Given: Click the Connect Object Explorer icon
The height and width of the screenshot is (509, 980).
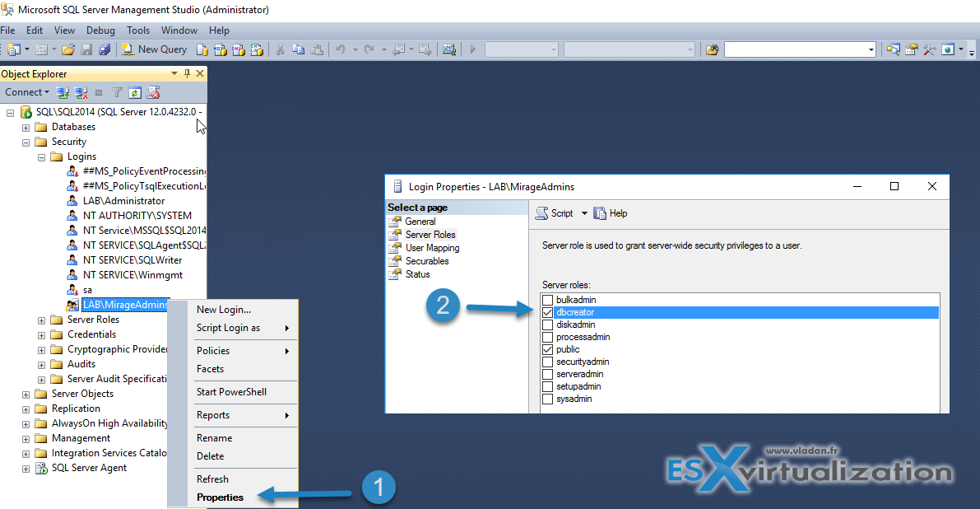Looking at the screenshot, I should click(x=63, y=92).
